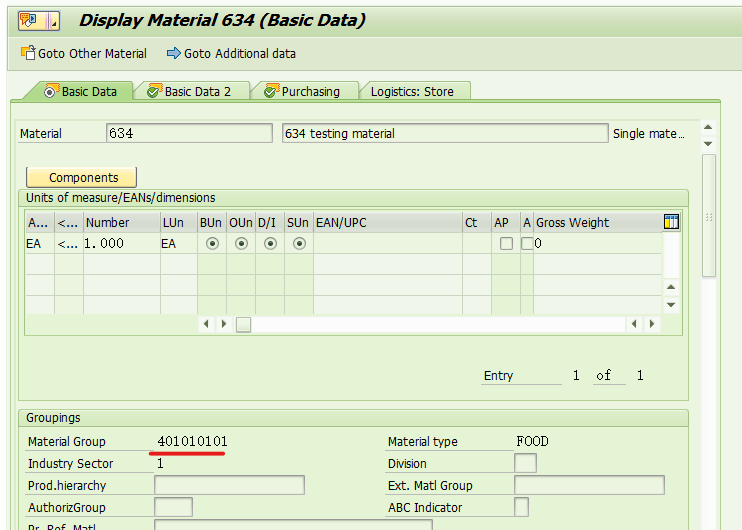Click the horizontal scrollbar thumb of the table
742x530 pixels.
(243, 325)
